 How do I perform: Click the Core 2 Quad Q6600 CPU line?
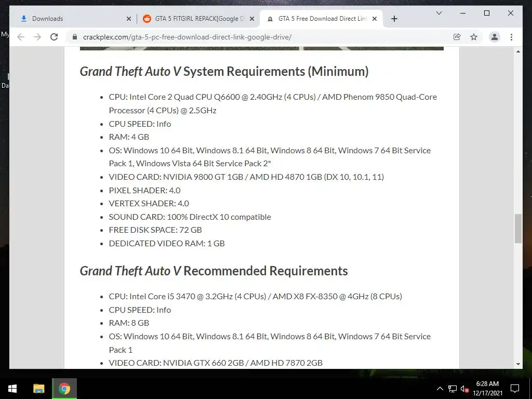coord(273,103)
